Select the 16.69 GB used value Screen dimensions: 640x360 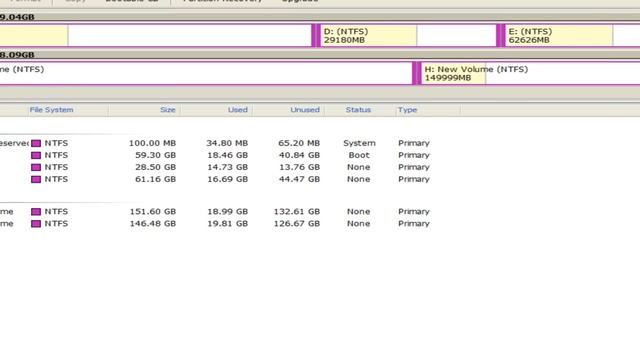[227, 179]
